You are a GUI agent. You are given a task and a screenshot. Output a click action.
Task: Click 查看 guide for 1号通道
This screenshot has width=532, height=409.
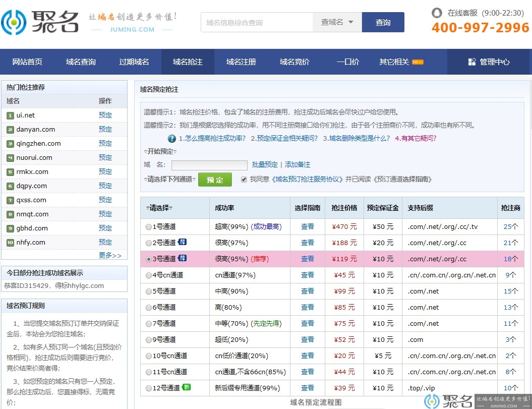[308, 227]
